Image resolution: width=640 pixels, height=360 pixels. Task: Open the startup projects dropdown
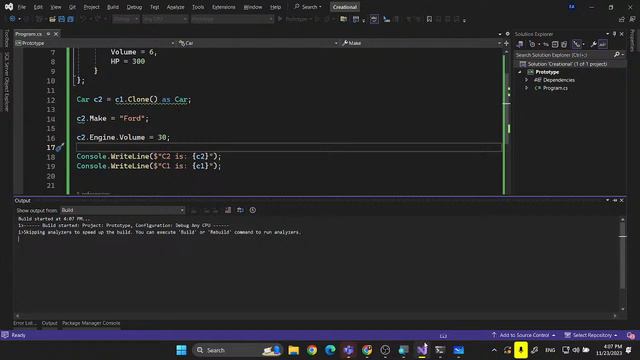[232, 19]
